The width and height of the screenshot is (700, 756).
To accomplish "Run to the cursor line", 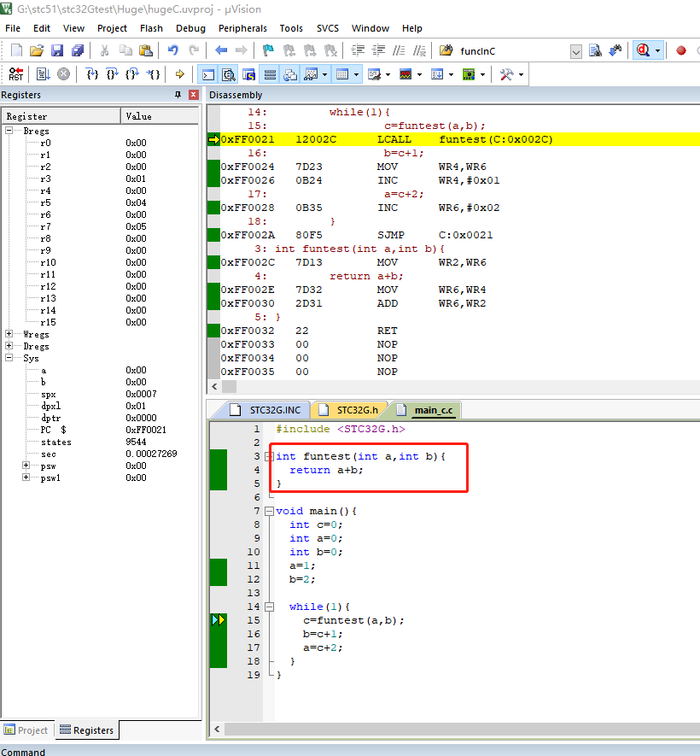I will click(153, 74).
